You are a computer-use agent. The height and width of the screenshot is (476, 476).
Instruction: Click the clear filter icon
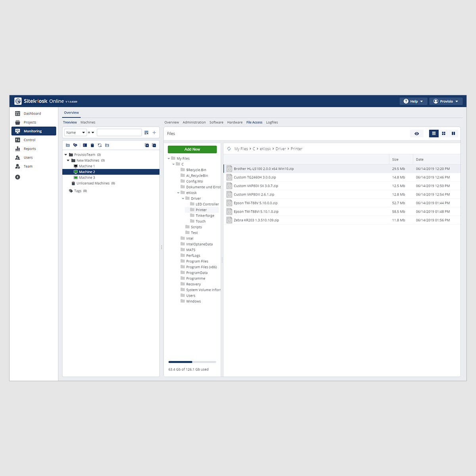(x=146, y=132)
